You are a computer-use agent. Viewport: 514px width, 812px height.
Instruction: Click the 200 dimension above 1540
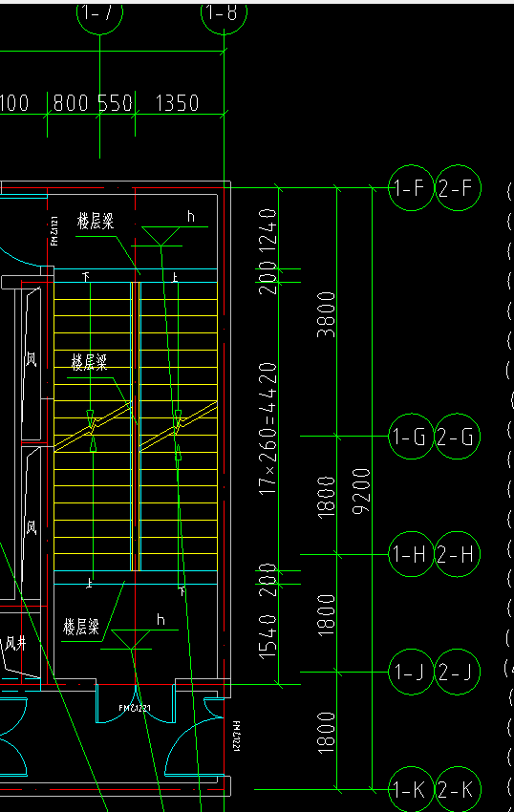pos(268,580)
